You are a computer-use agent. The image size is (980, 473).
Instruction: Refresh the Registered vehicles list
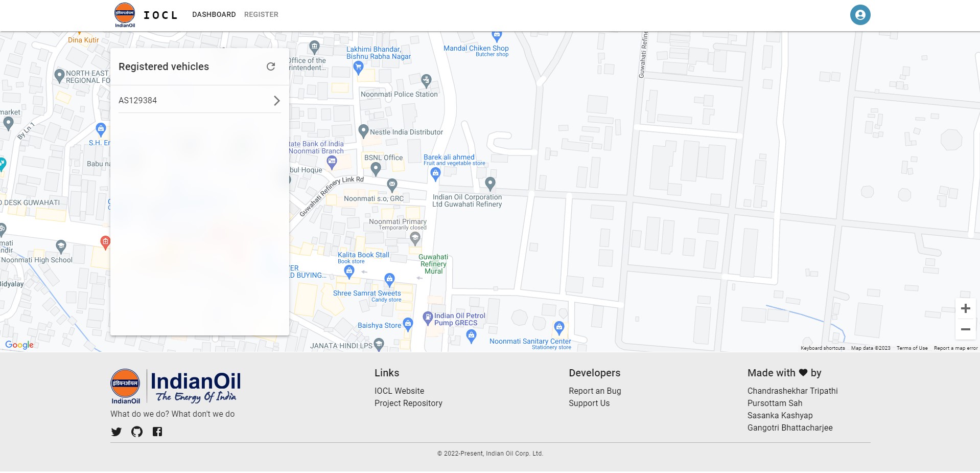(271, 66)
